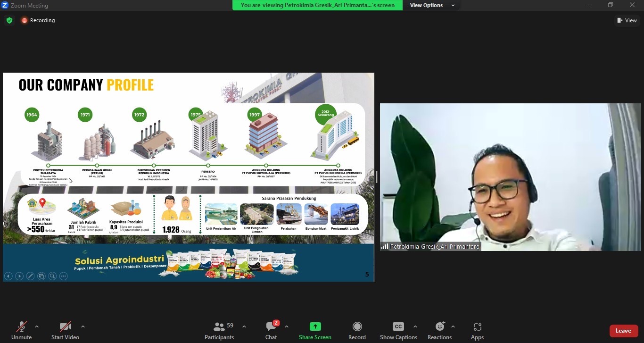Expand video options arrow beside Start Video
Viewport: 644px width, 343px height.
pos(83,326)
